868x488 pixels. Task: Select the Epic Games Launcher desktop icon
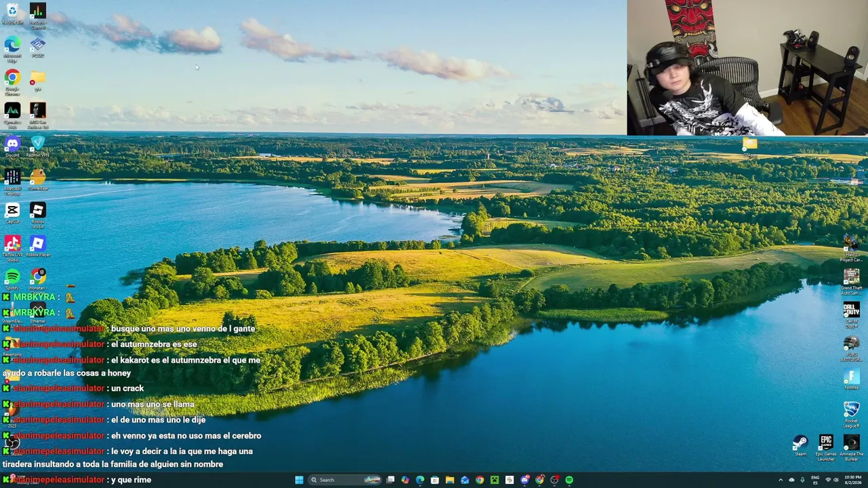(826, 447)
